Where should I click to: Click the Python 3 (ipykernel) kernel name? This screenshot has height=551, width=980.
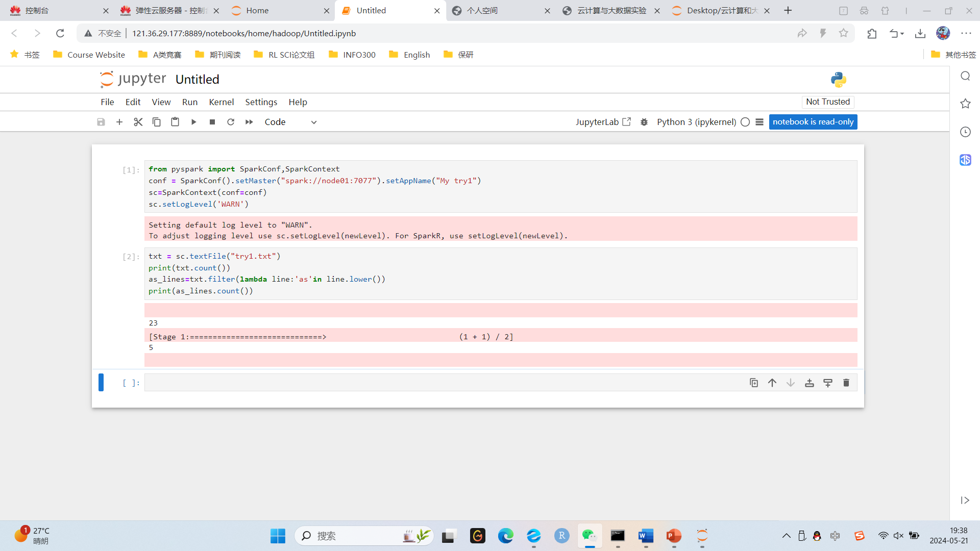point(696,122)
